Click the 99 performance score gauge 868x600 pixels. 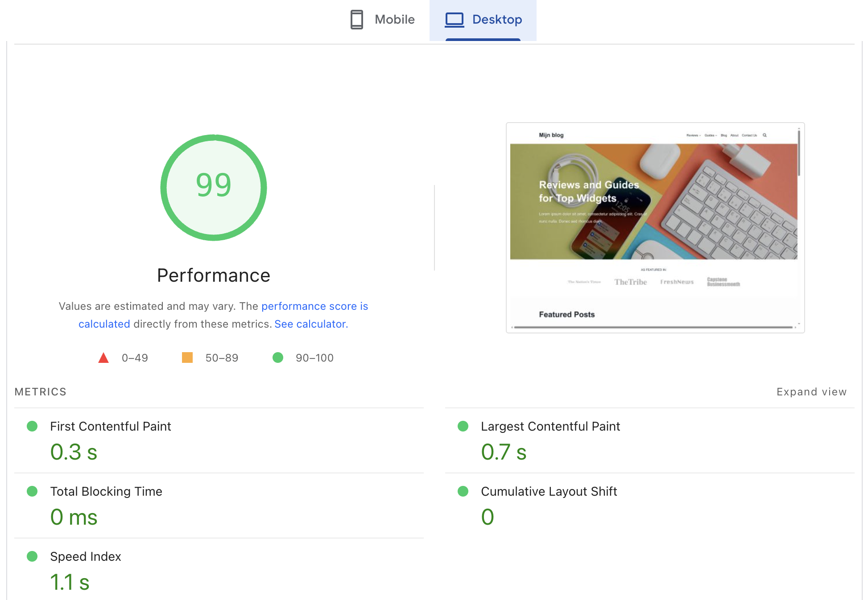click(x=214, y=187)
